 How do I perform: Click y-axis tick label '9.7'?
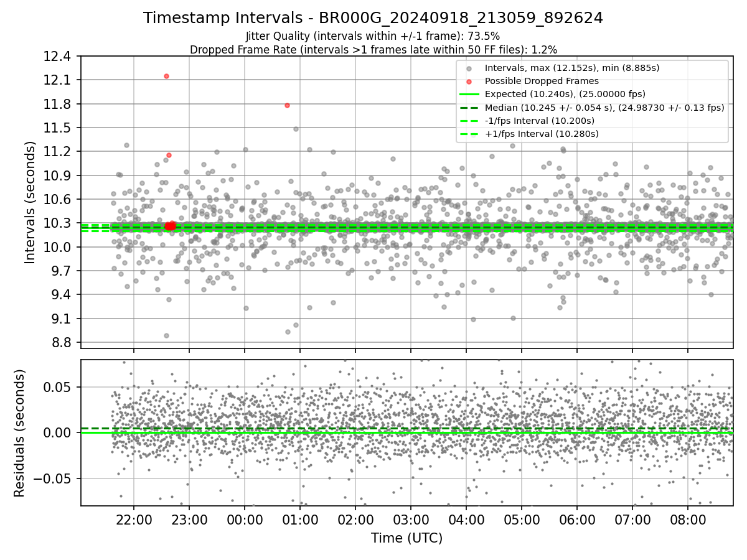[x=62, y=271]
